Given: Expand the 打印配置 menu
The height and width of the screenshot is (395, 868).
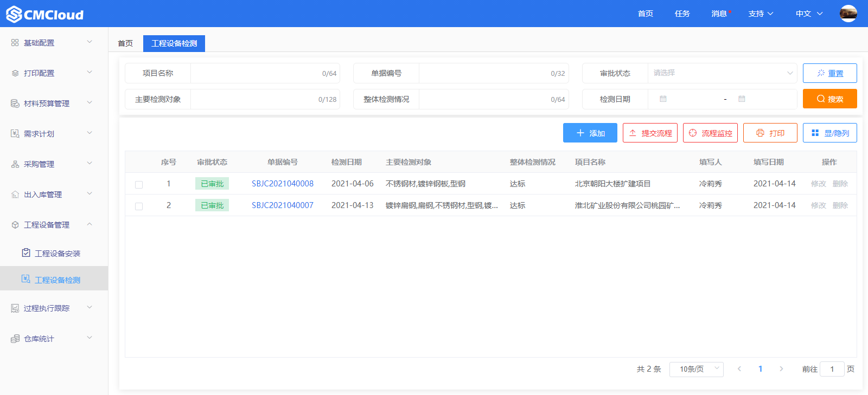Looking at the screenshot, I should [x=90, y=72].
